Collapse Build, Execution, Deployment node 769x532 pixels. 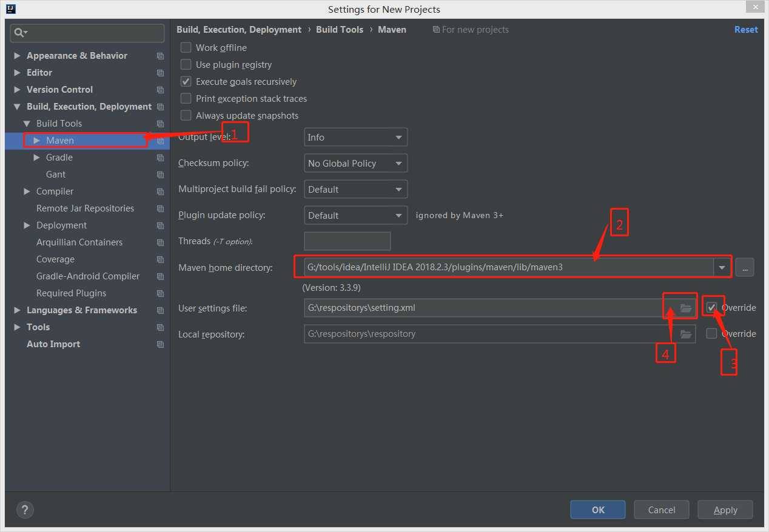17,107
